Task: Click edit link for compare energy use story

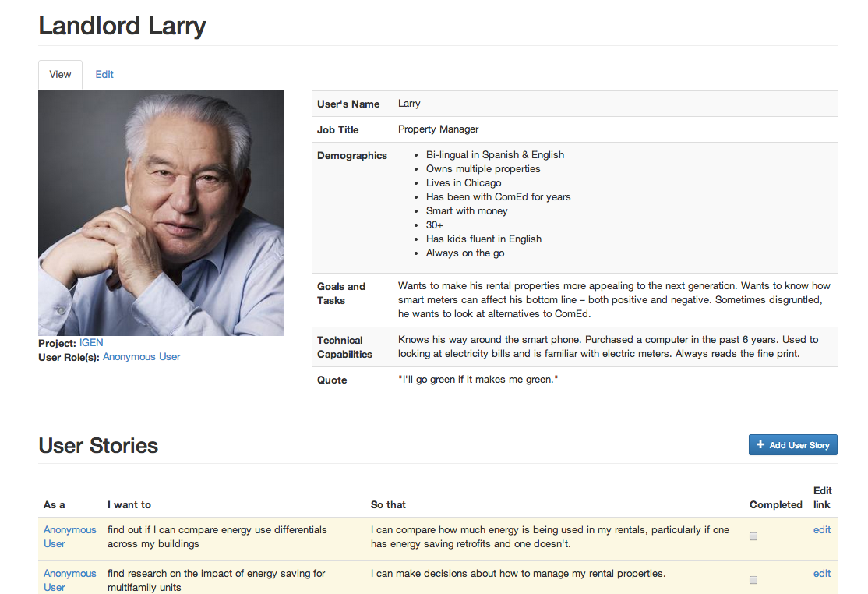Action: [822, 530]
